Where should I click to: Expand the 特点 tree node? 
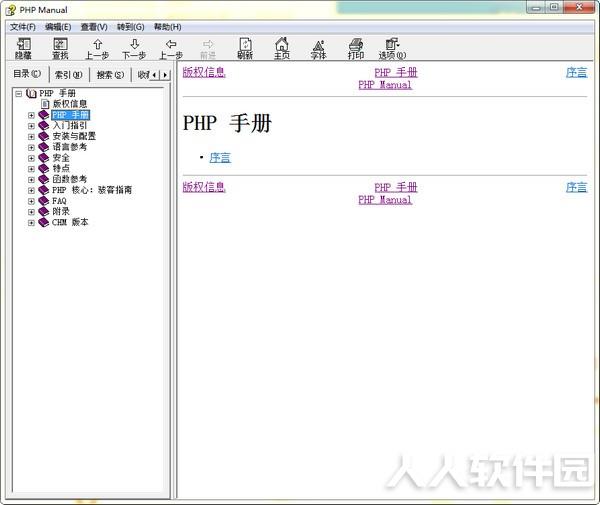click(31, 169)
